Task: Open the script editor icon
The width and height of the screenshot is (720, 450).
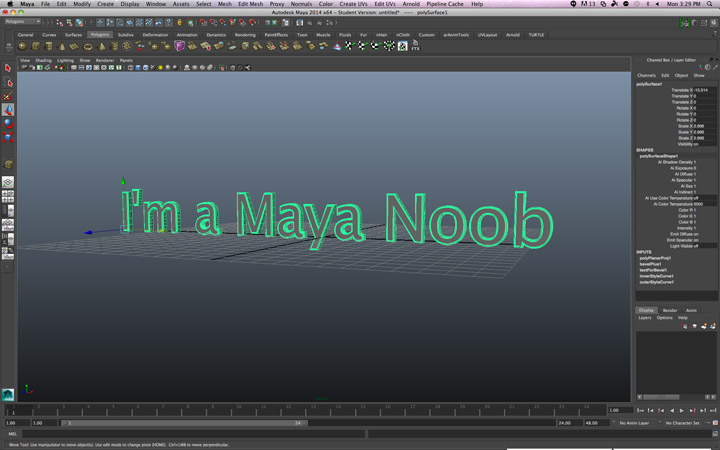Action: (x=715, y=434)
